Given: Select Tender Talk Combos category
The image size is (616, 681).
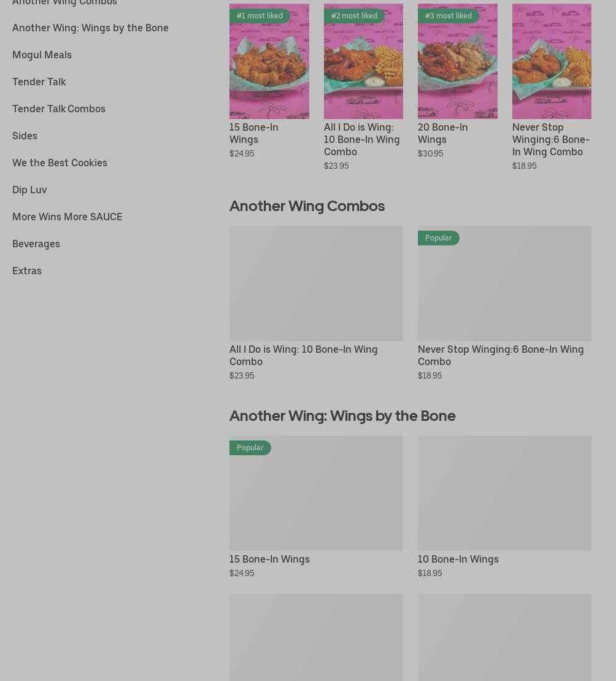Looking at the screenshot, I should tap(59, 109).
